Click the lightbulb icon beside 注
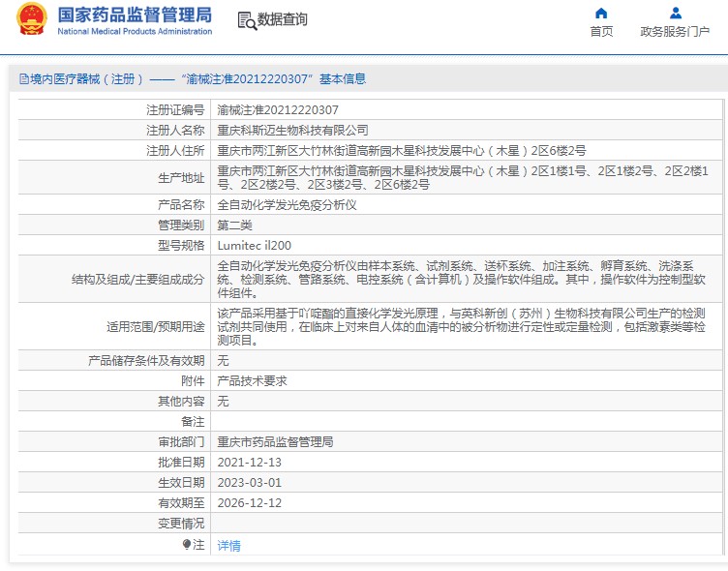Viewport: 728px width, 571px height. 187,544
